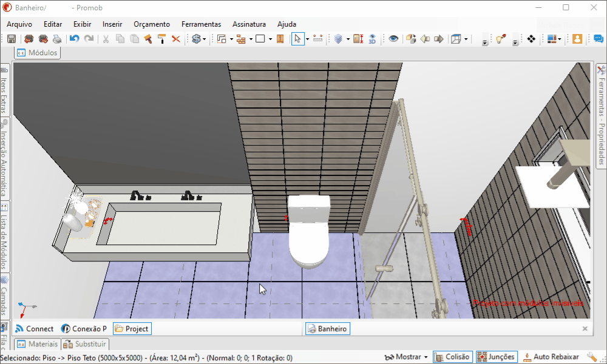The width and height of the screenshot is (607, 364).
Task: Click the wooden cabinet tool icon
Action: point(280,39)
